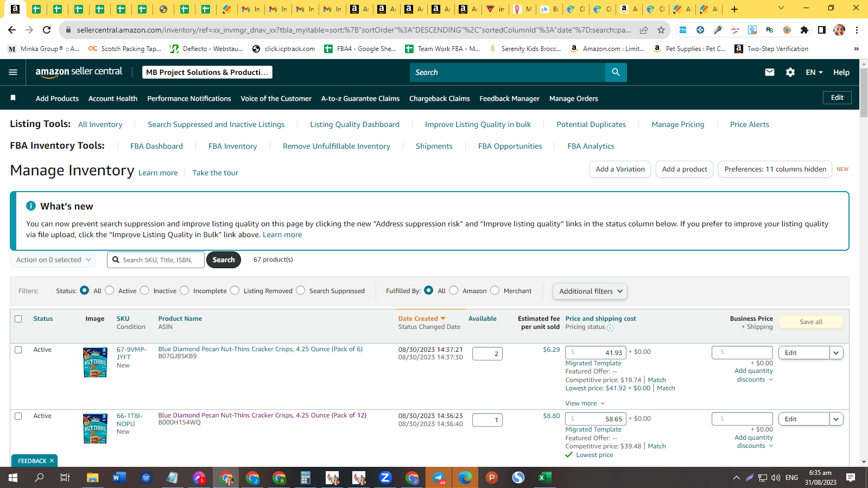Check the box for Pack of 6 row
This screenshot has height=488, width=868.
(x=18, y=350)
